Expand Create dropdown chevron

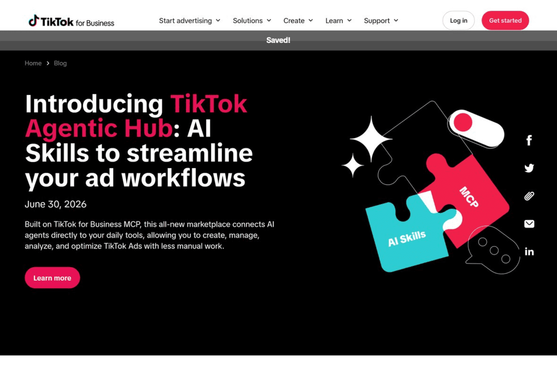[311, 21]
